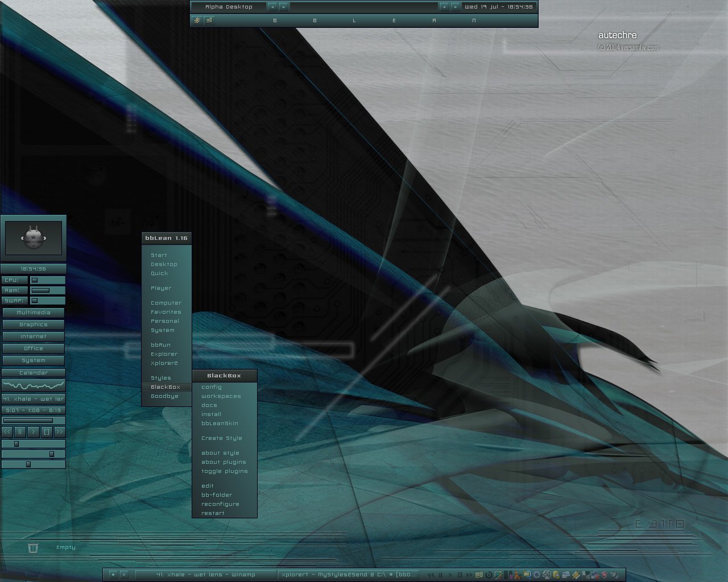Open the antivirus shield tray icon
The height and width of the screenshot is (582, 728).
604,575
